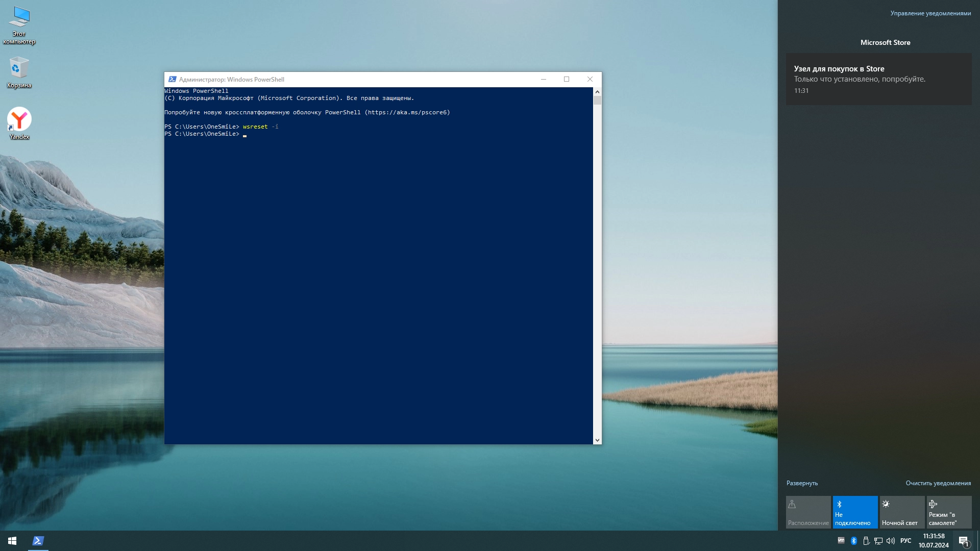
Task: Open the PowerShell title bar system menu icon
Action: click(x=172, y=79)
